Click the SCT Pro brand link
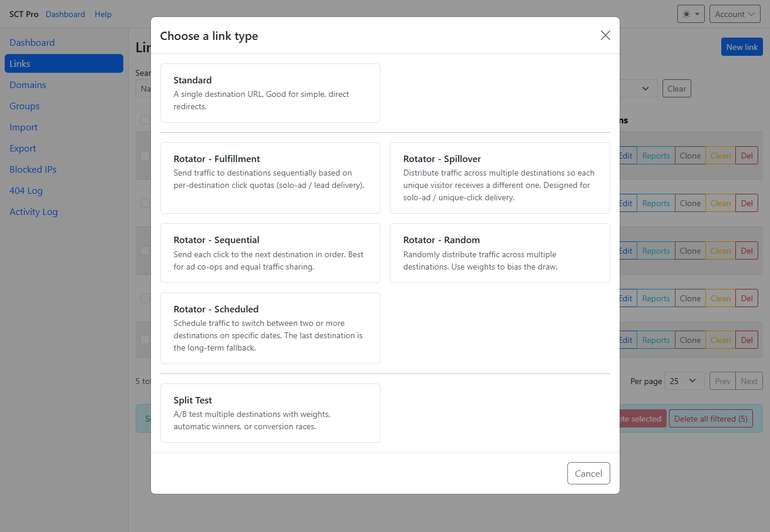The width and height of the screenshot is (770, 532). click(x=24, y=14)
